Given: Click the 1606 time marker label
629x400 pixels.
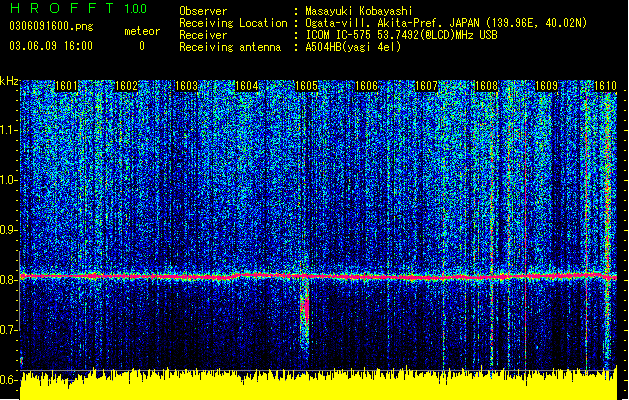Looking at the screenshot, I should tap(367, 86).
